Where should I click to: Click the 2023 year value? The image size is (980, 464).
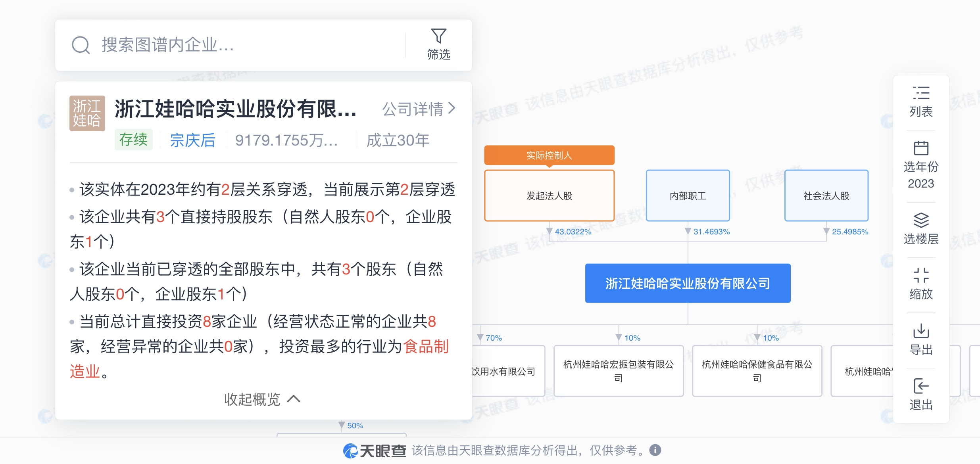pos(921,184)
